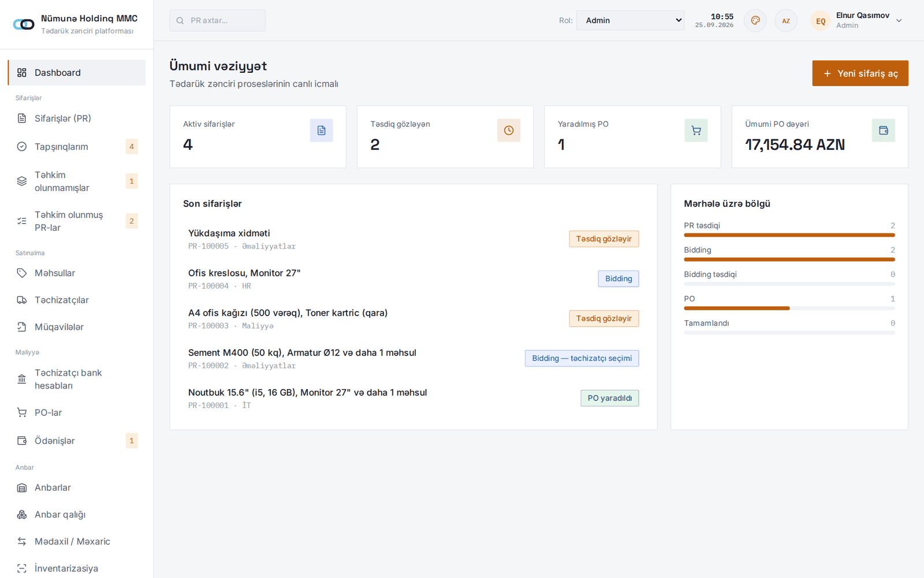
Task: Focus the PR axtar search field
Action: point(217,21)
